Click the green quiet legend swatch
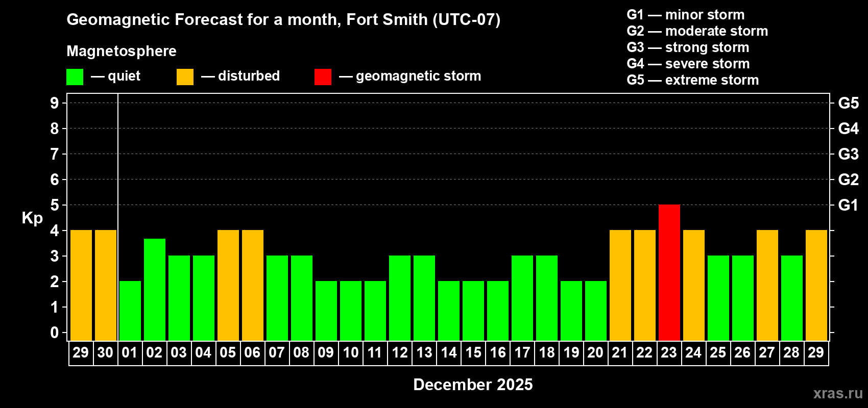This screenshot has width=868, height=408. tap(75, 77)
